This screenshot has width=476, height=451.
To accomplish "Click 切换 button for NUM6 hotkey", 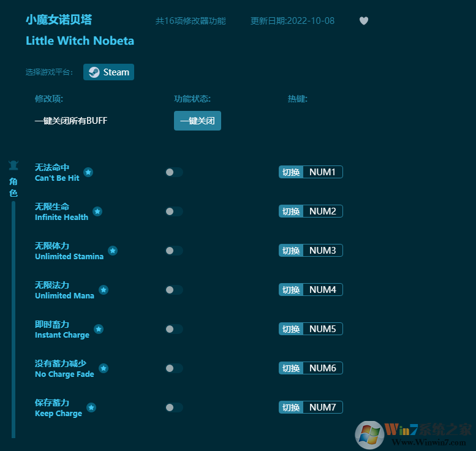I will 291,368.
